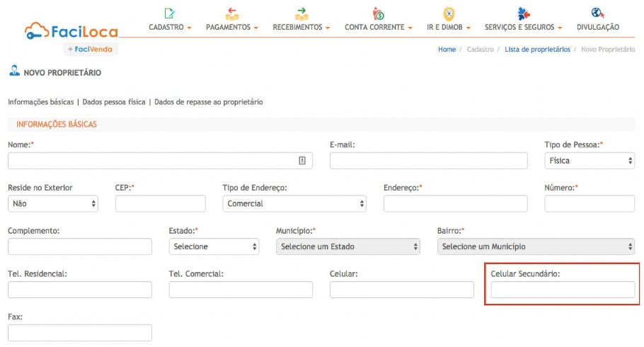Viewport: 644px width, 347px height.
Task: Click the Cadastro edit icon
Action: [x=169, y=13]
